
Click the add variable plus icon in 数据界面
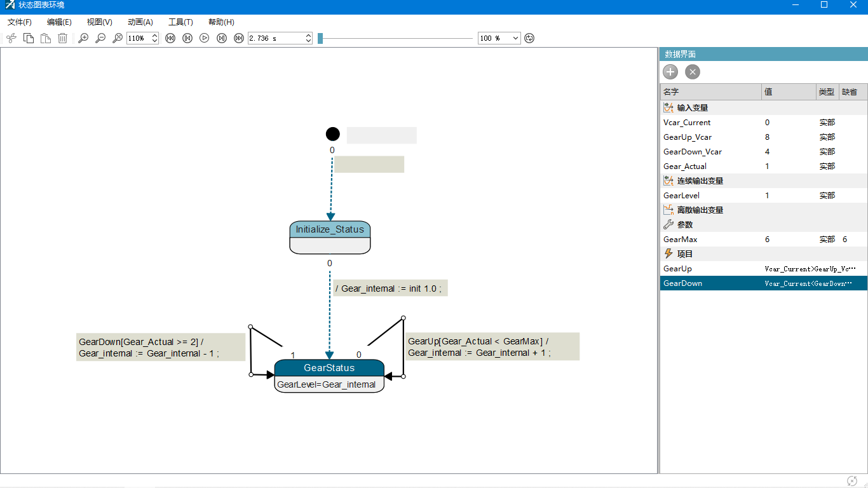(670, 72)
